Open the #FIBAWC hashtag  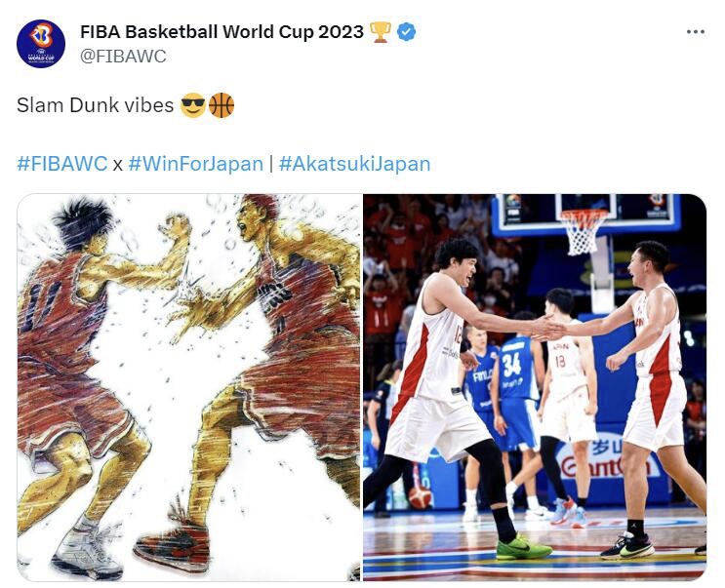(x=61, y=164)
